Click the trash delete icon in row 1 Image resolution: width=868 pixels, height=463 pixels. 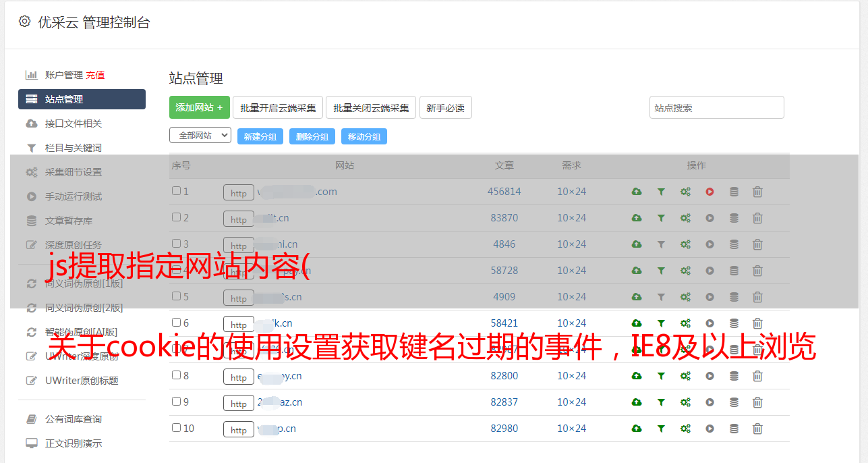tap(757, 192)
